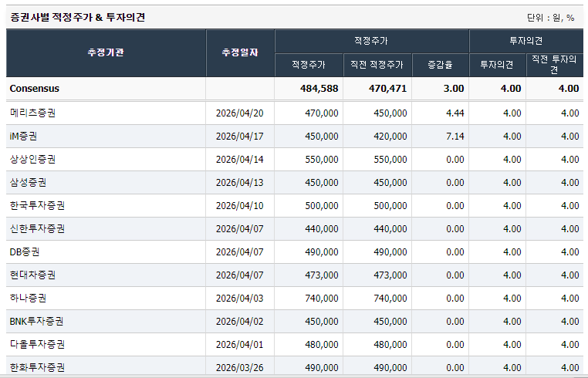Select the 증감율 sub-header
The width and height of the screenshot is (588, 378).
(440, 65)
